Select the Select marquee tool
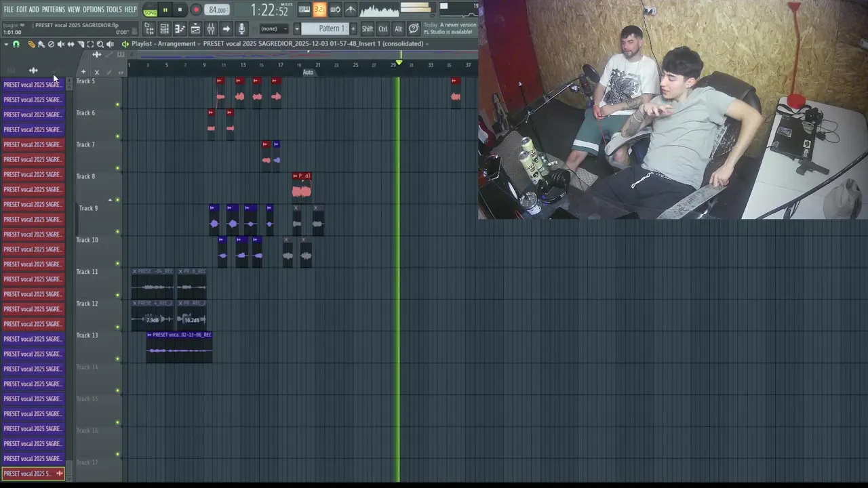868x488 pixels. click(x=90, y=44)
